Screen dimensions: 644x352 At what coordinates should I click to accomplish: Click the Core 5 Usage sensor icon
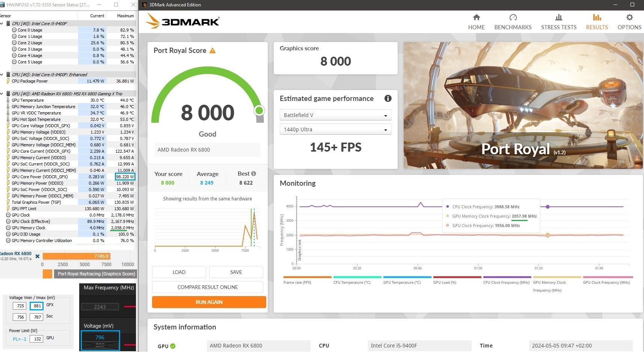14,62
